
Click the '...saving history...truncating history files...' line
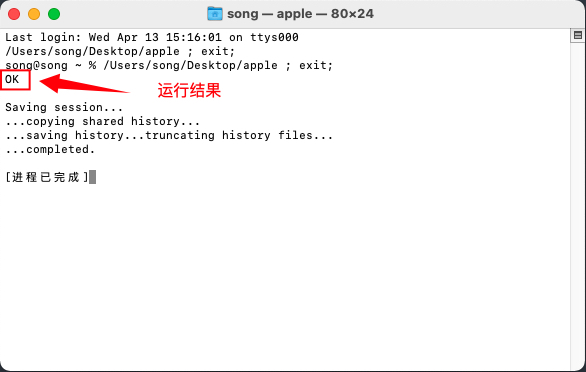(169, 135)
